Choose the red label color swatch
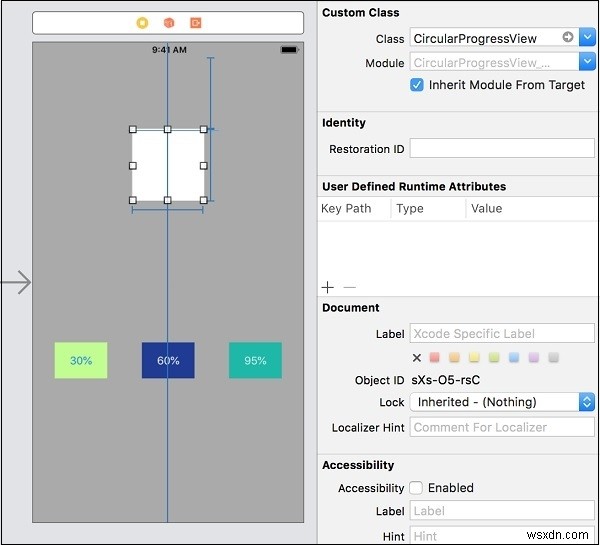The image size is (600, 545). coord(434,357)
